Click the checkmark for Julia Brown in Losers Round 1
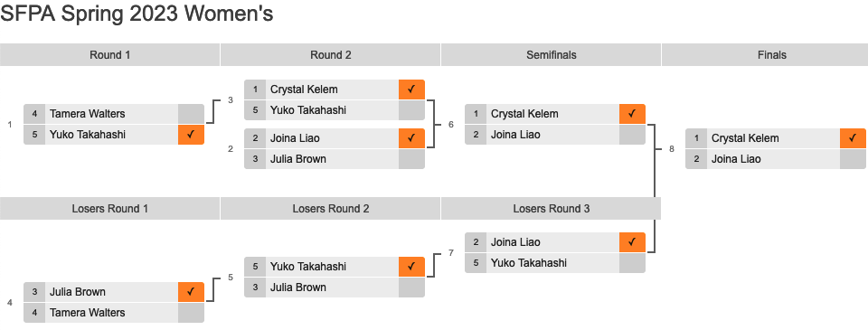868x330 pixels. (x=191, y=292)
